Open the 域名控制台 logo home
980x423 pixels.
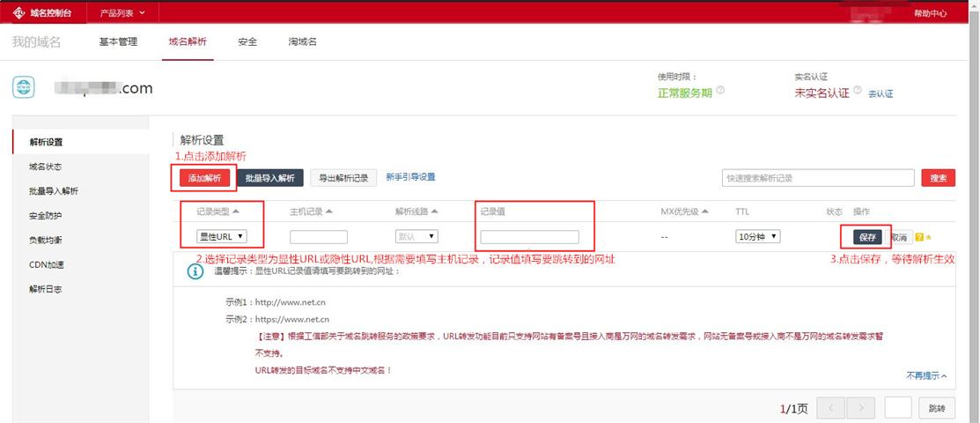pyautogui.click(x=42, y=12)
